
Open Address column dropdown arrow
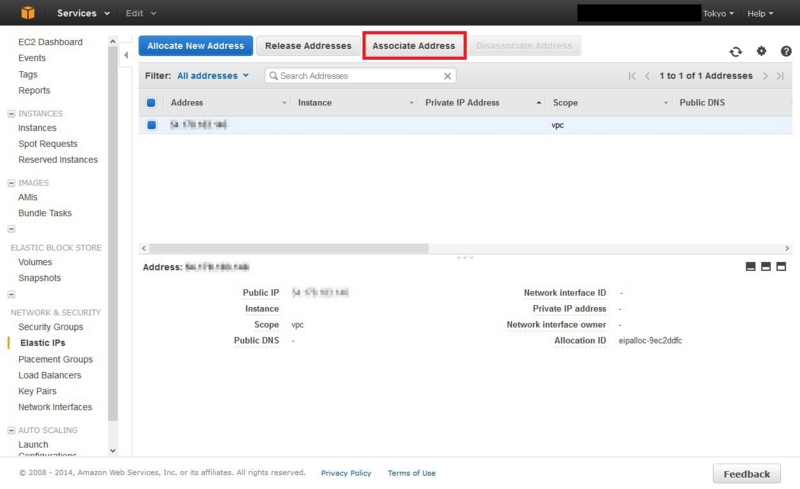284,103
